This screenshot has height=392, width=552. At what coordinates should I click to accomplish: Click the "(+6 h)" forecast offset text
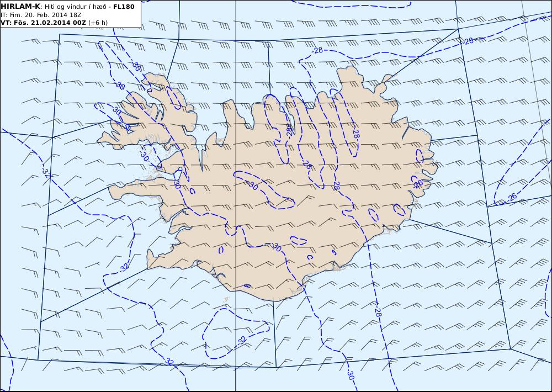[x=98, y=23]
